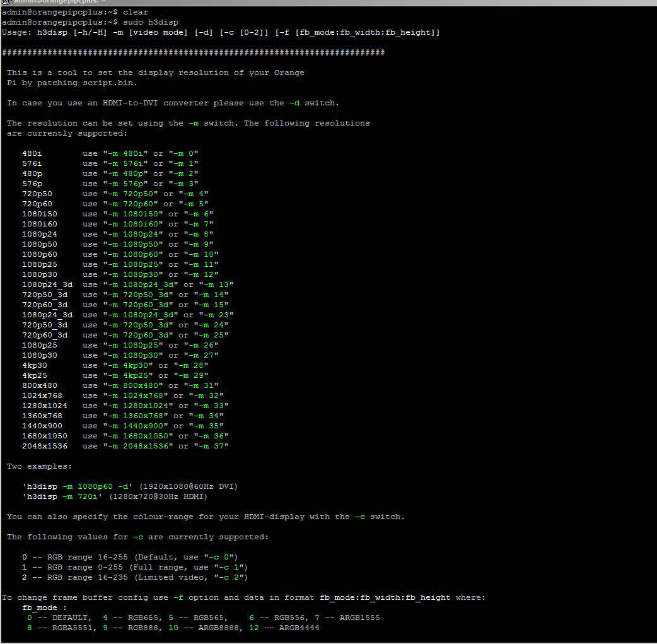The image size is (657, 644).
Task: Click the green "-m 12" option in the 1080p30 row
Action: click(x=201, y=274)
